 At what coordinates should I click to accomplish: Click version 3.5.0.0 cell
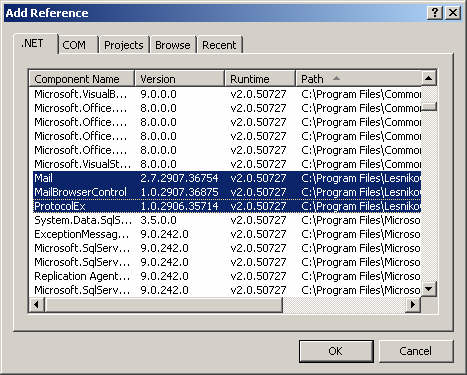(x=158, y=220)
